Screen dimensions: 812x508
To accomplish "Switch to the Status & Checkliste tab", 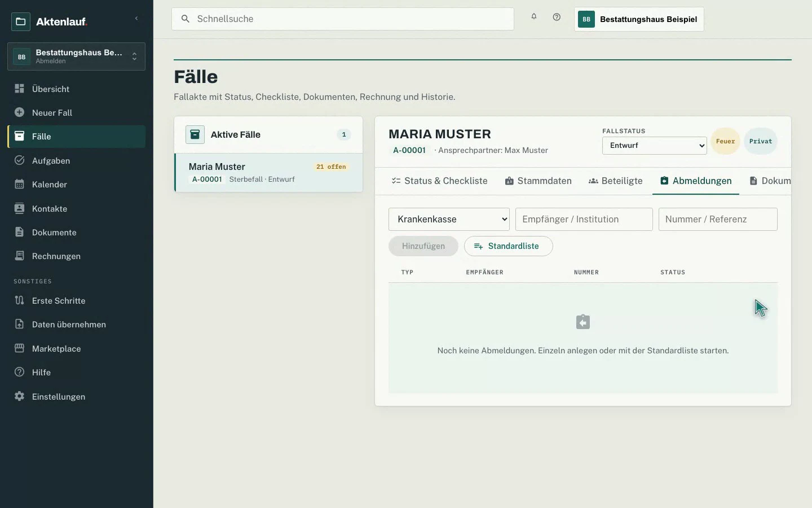I will 439,181.
